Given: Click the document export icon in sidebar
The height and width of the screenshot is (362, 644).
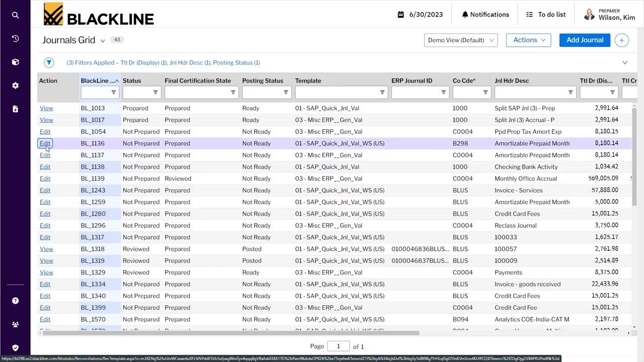Looking at the screenshot, I should (15, 109).
